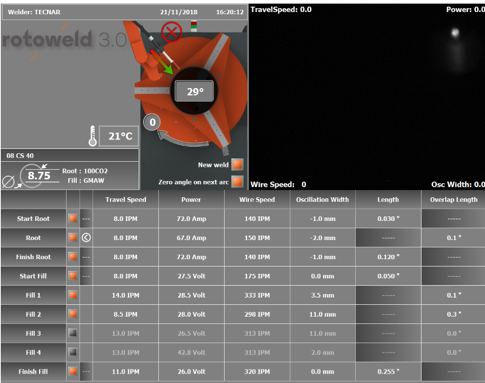
Task: Toggle Zero angle on next arc checkbox
Action: pyautogui.click(x=237, y=182)
